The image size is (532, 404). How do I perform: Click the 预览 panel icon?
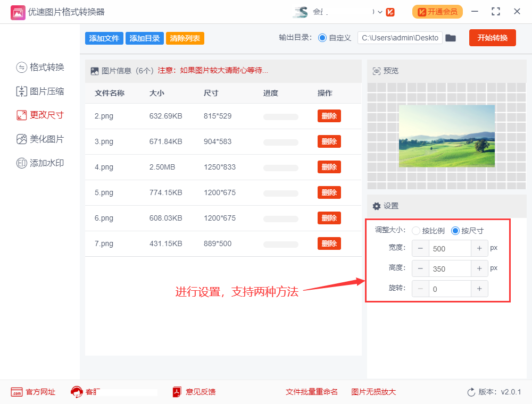376,70
